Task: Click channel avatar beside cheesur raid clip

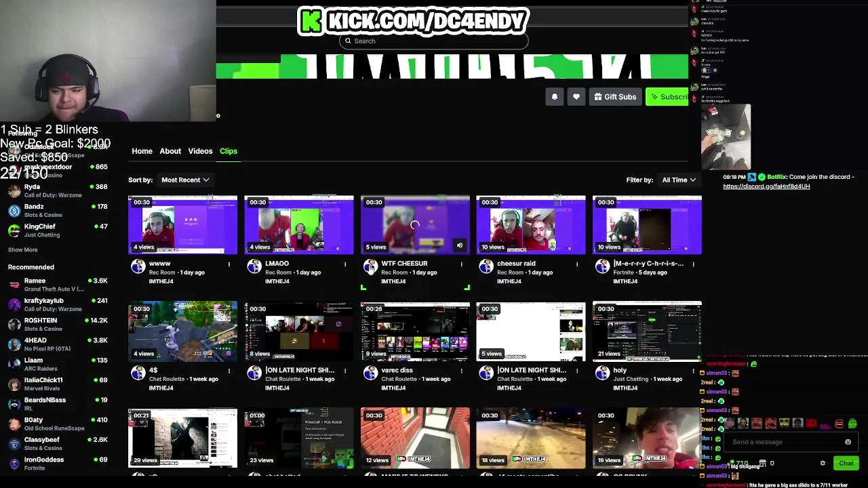Action: pyautogui.click(x=486, y=266)
